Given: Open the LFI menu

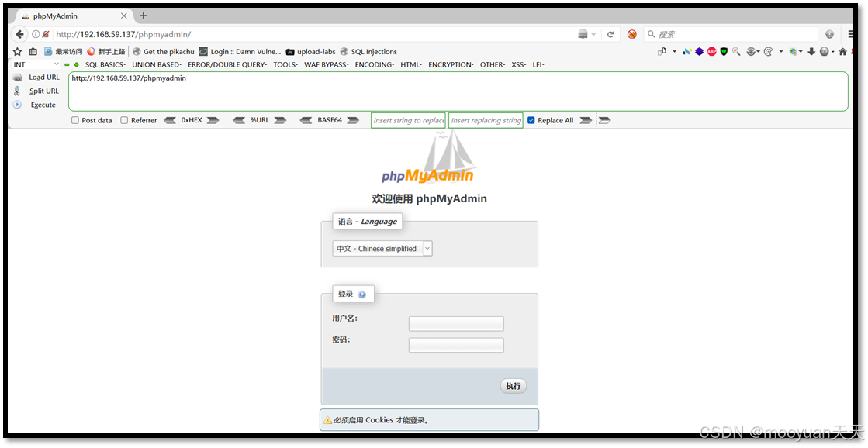Looking at the screenshot, I should (538, 64).
